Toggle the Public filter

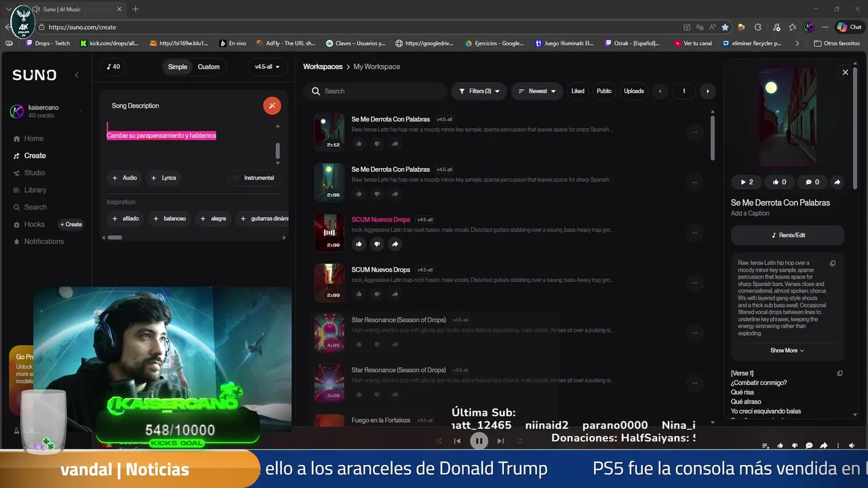(604, 91)
